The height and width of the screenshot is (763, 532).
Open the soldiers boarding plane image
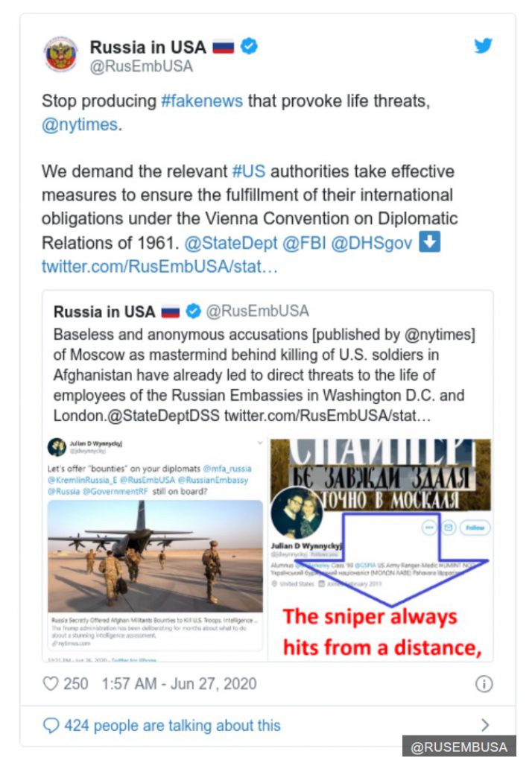pyautogui.click(x=155, y=556)
